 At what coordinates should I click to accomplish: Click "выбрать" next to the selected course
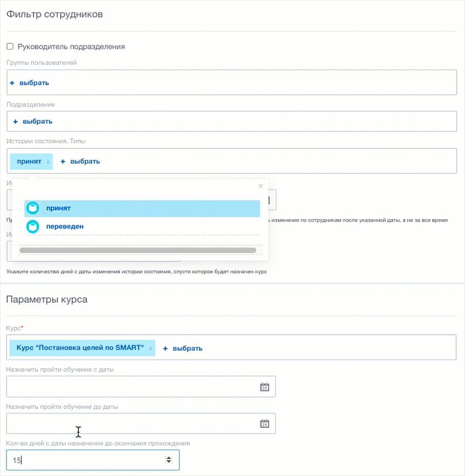pos(188,348)
